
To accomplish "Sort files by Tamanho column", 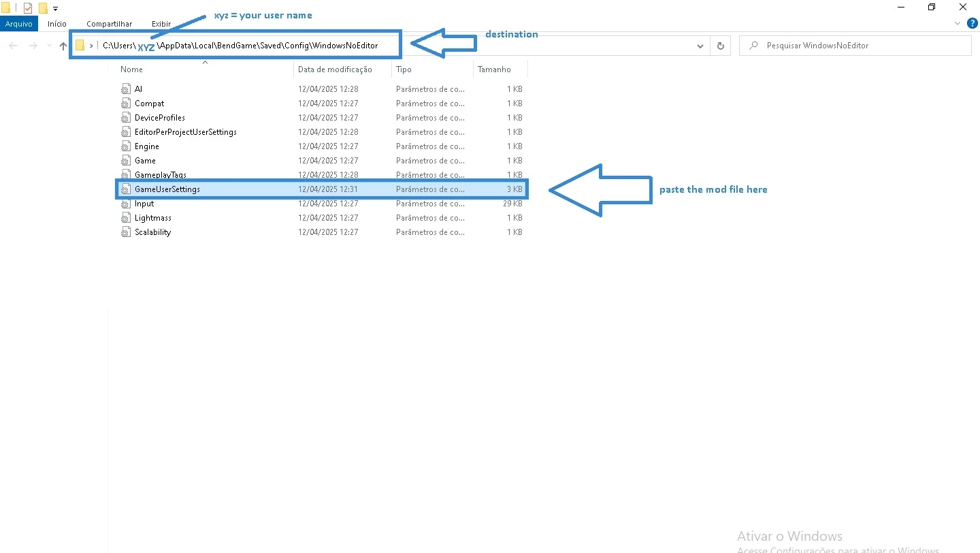I will coord(494,69).
